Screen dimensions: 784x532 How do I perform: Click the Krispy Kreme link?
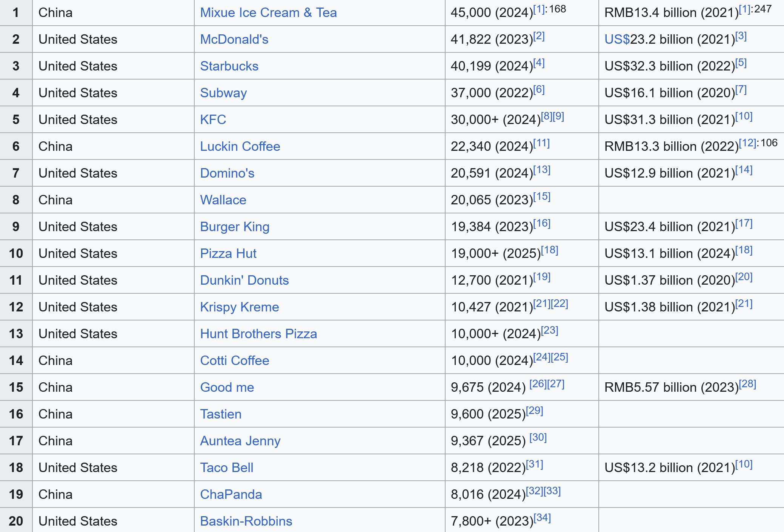pyautogui.click(x=239, y=307)
